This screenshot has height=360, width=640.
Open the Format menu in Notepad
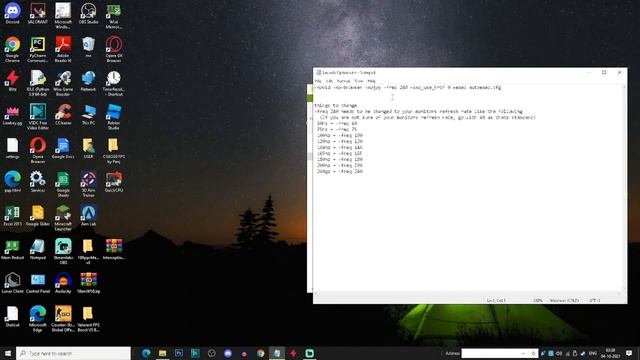(343, 81)
